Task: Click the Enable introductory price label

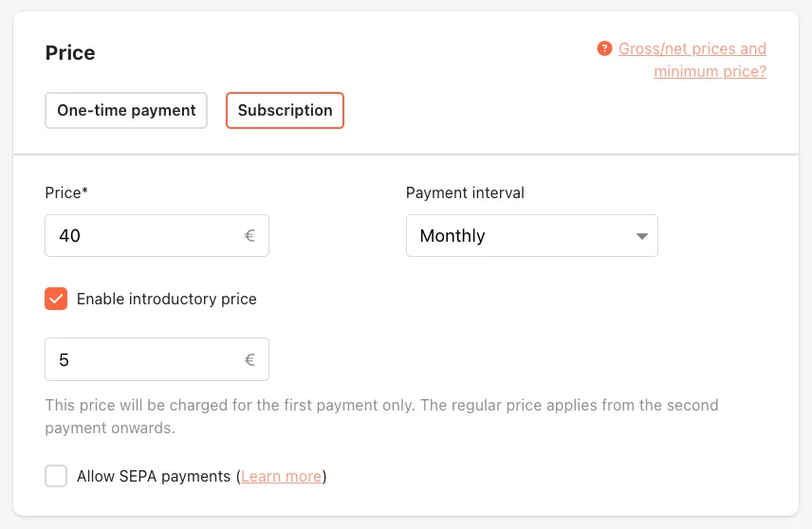Action: pos(167,299)
